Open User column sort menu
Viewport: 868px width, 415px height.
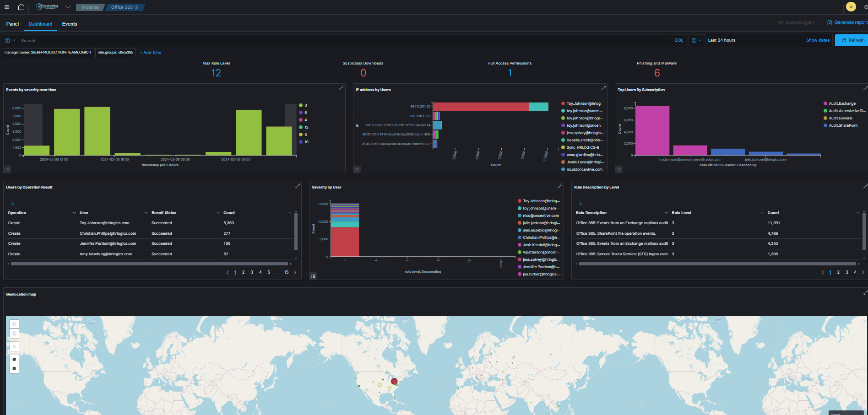[x=146, y=213]
